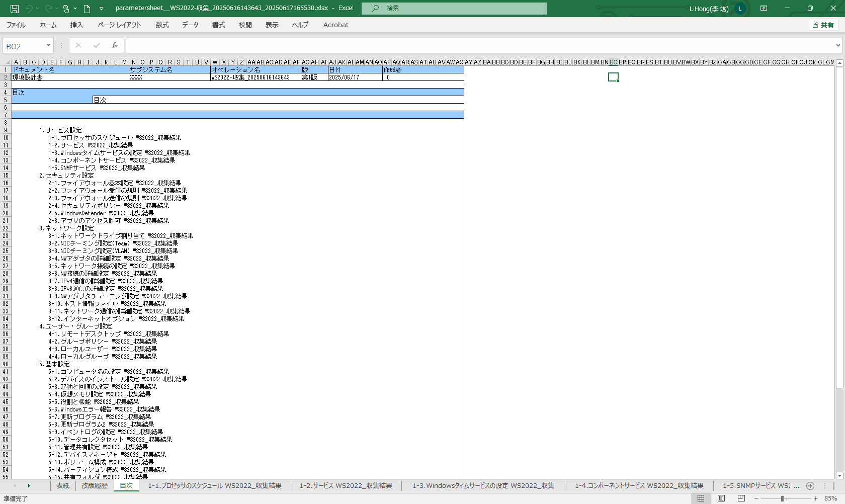Viewport: 845px width, 504px height.
Task: Open the ページ レイアウト ribbon tab
Action: pos(119,25)
